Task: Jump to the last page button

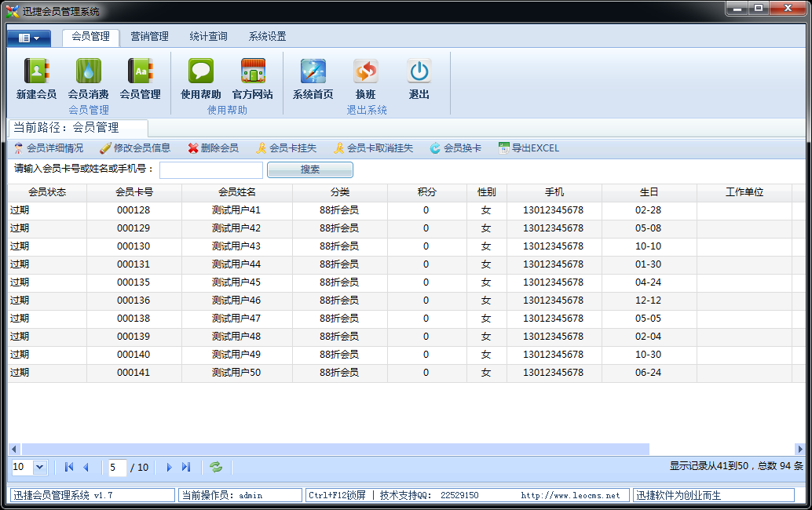Action: click(186, 467)
